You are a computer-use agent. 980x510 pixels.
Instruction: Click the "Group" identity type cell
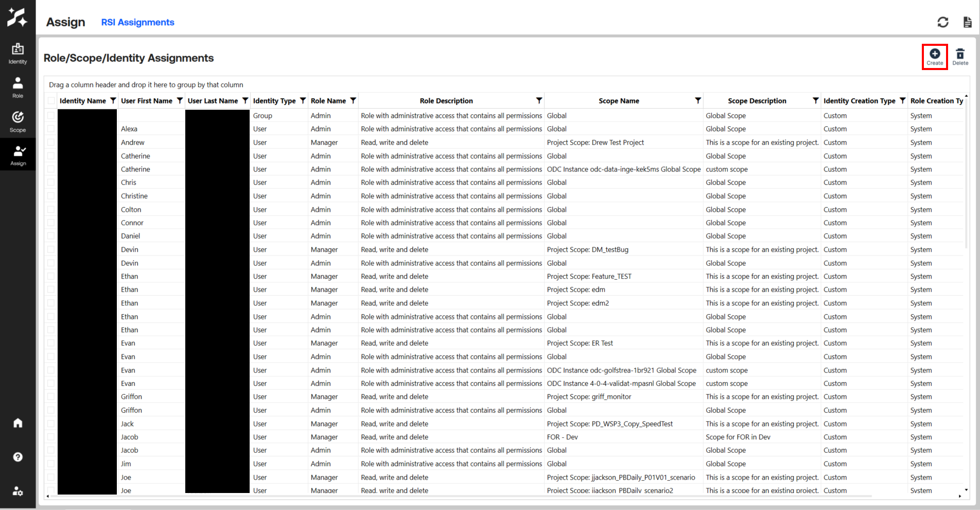click(x=278, y=115)
